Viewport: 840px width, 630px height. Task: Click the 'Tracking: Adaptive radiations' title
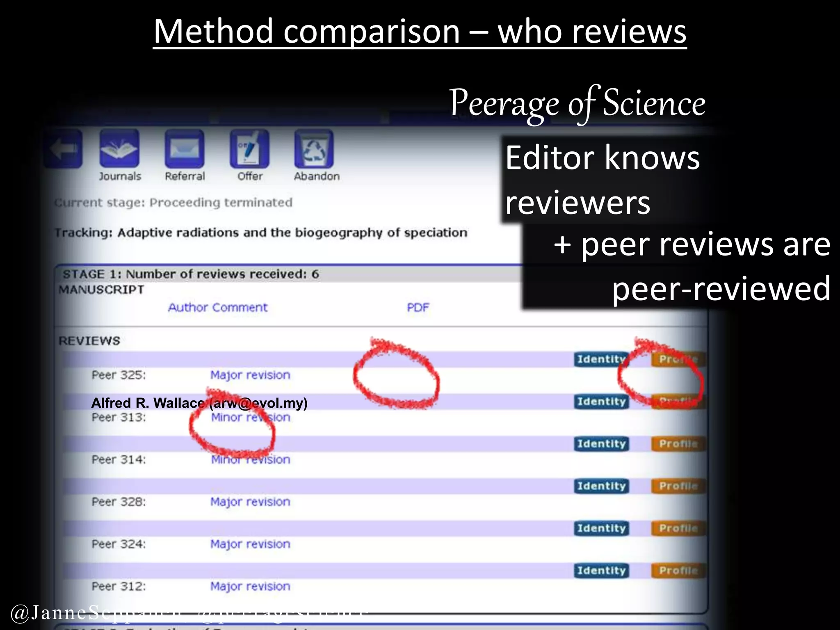tap(261, 233)
